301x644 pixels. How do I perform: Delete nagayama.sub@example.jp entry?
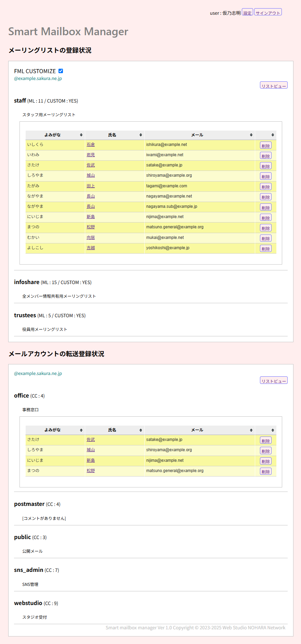click(266, 207)
